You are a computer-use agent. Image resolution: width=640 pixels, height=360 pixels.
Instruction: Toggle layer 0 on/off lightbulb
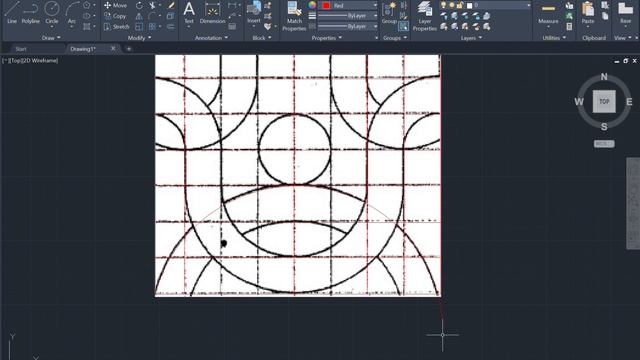[444, 5]
